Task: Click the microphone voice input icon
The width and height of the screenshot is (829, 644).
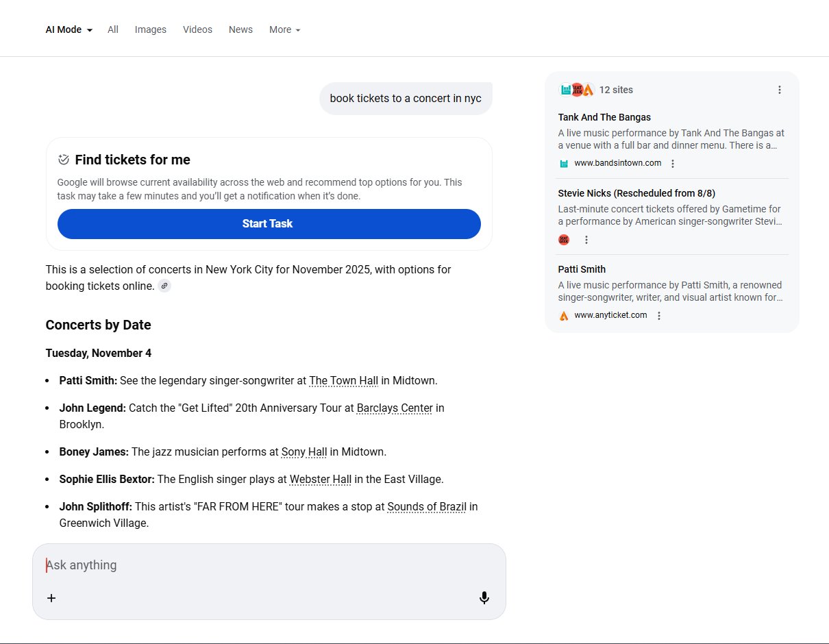Action: 484,598
